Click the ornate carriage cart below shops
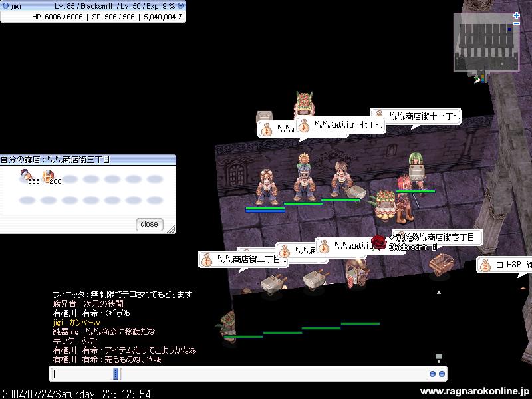The image size is (532, 399). (357, 273)
